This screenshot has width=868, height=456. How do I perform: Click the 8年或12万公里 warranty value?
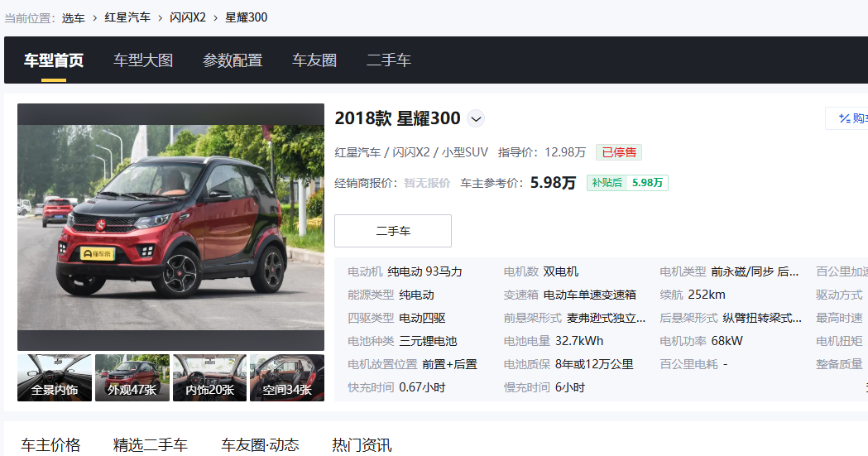(x=594, y=365)
